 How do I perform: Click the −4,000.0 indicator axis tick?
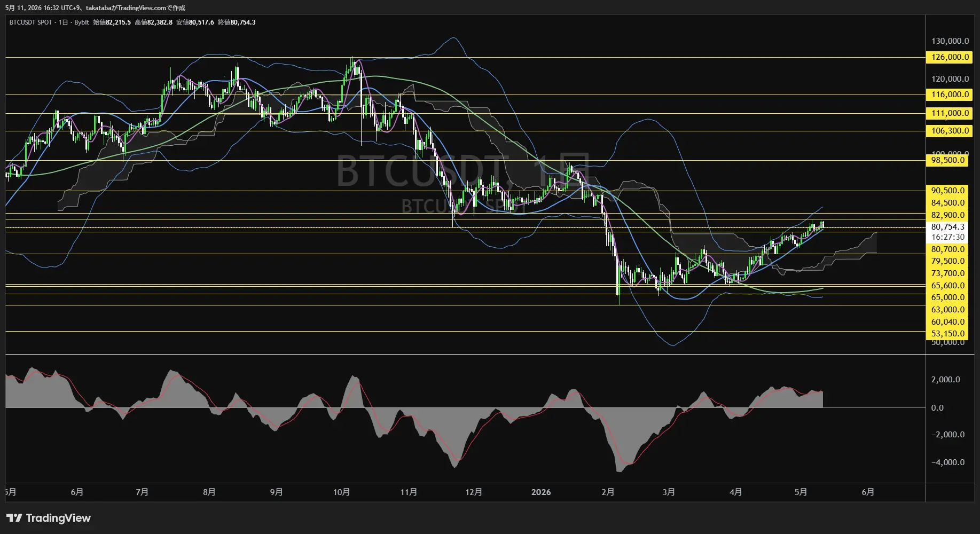pyautogui.click(x=947, y=462)
